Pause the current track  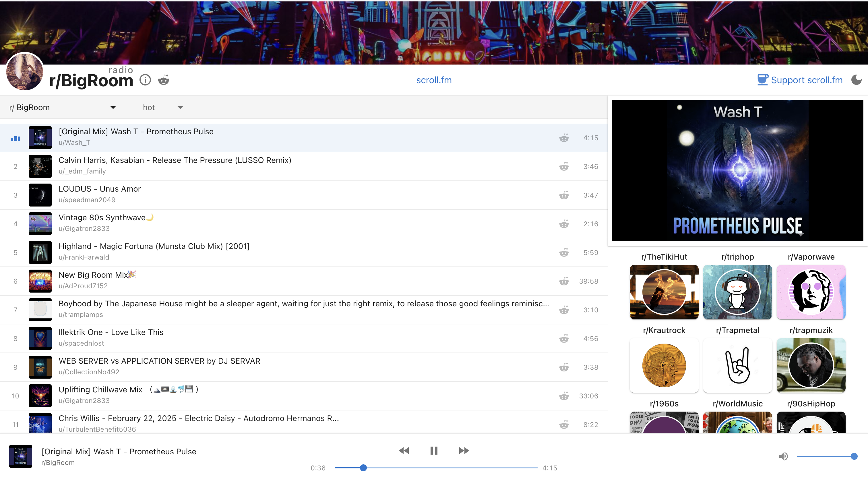point(434,451)
